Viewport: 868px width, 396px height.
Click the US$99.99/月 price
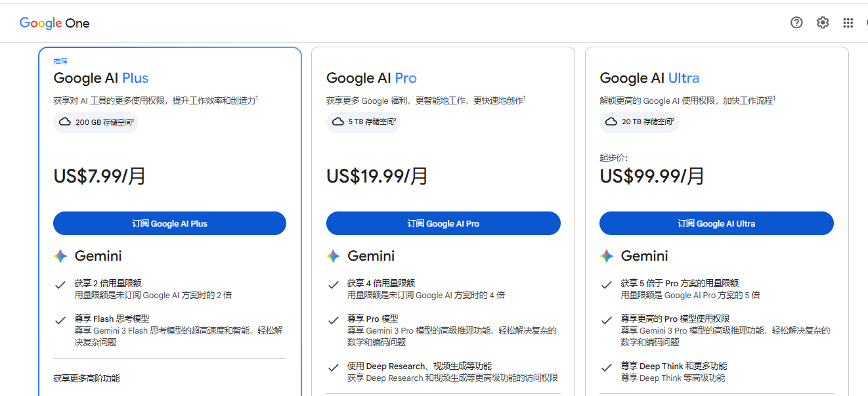(x=652, y=176)
